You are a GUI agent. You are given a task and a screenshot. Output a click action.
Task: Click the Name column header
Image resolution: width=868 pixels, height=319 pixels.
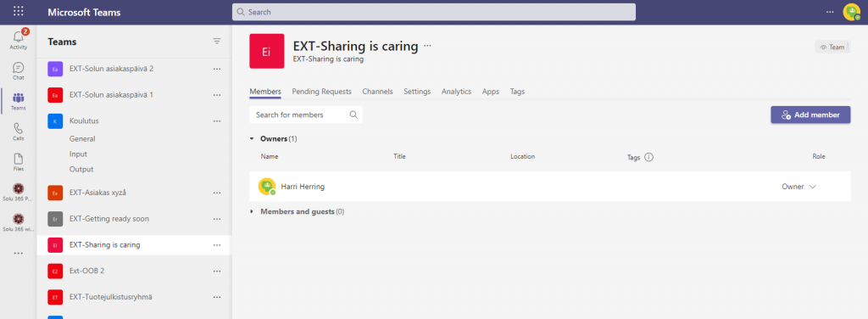(270, 157)
